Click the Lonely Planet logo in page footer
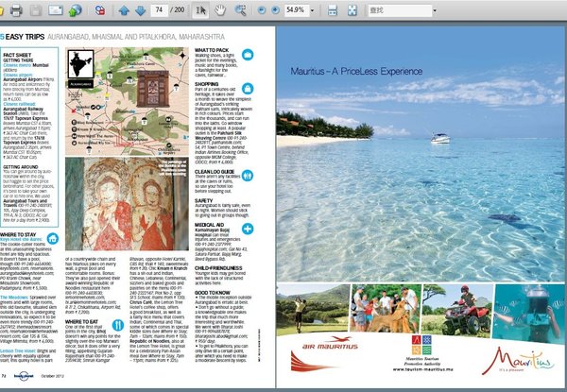Screen dimensions: 567x392 pos(24,376)
